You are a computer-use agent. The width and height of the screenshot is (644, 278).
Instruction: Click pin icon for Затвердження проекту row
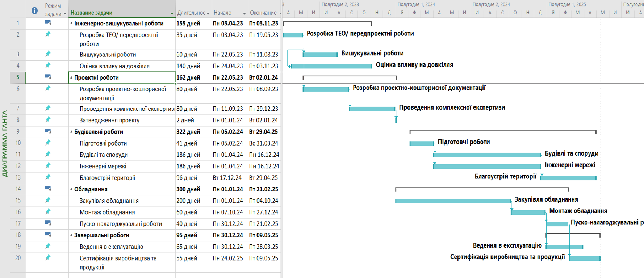click(x=48, y=120)
